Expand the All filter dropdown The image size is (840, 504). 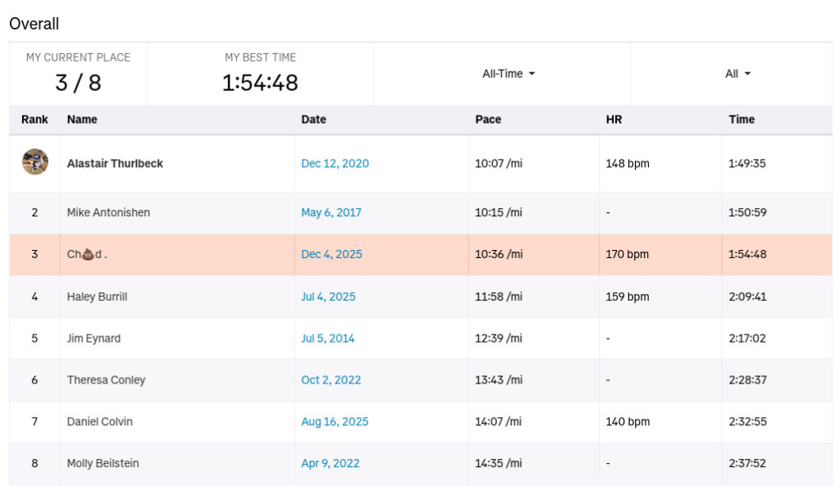point(737,74)
